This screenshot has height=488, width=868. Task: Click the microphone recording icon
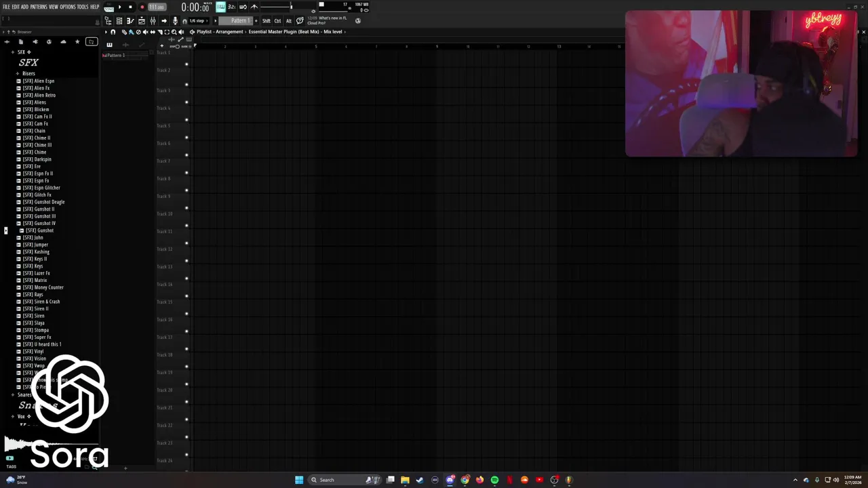click(x=175, y=21)
